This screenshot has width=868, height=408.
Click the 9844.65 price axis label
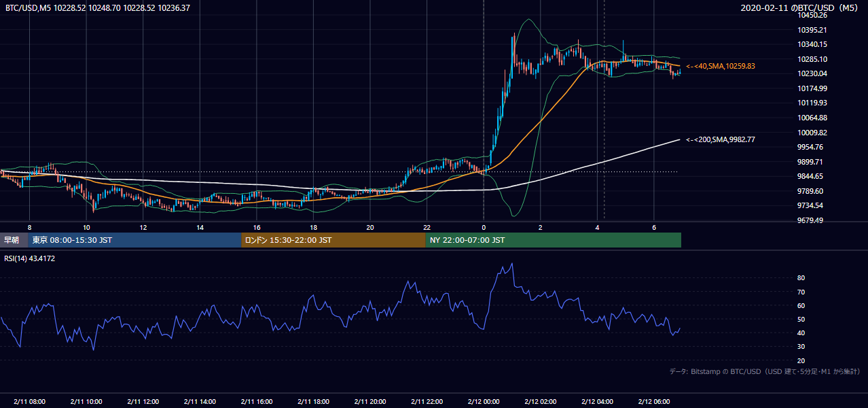[x=811, y=176]
